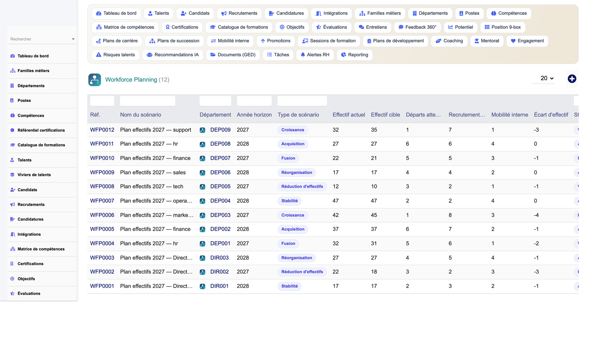Viewport: 589px width, 364px height.
Task: Click the Workforce Planning module icon
Action: 95,80
